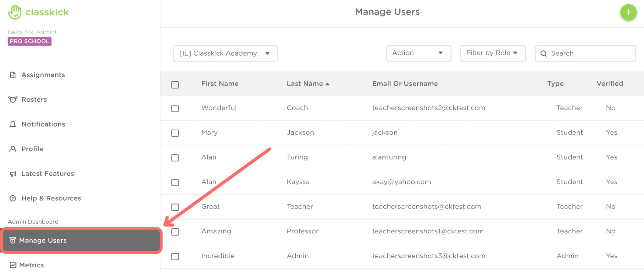This screenshot has width=644, height=272.
Task: Check the box for Mary Jackson
Action: pos(175,133)
